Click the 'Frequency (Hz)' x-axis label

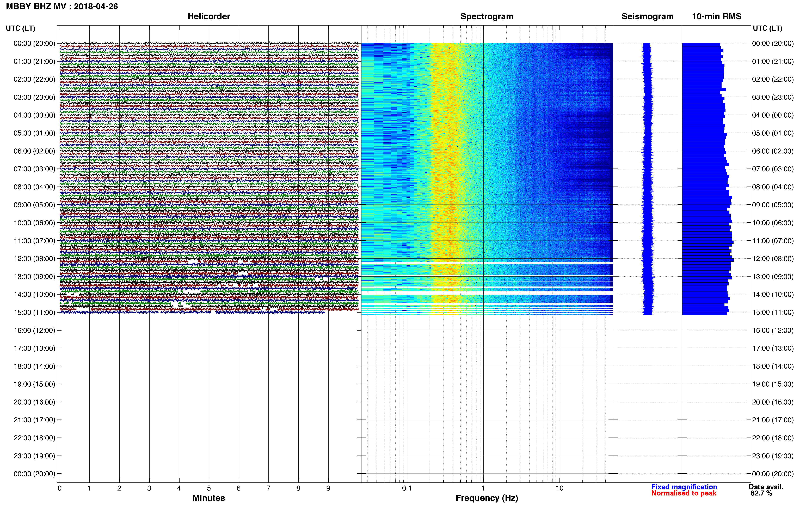point(487,498)
